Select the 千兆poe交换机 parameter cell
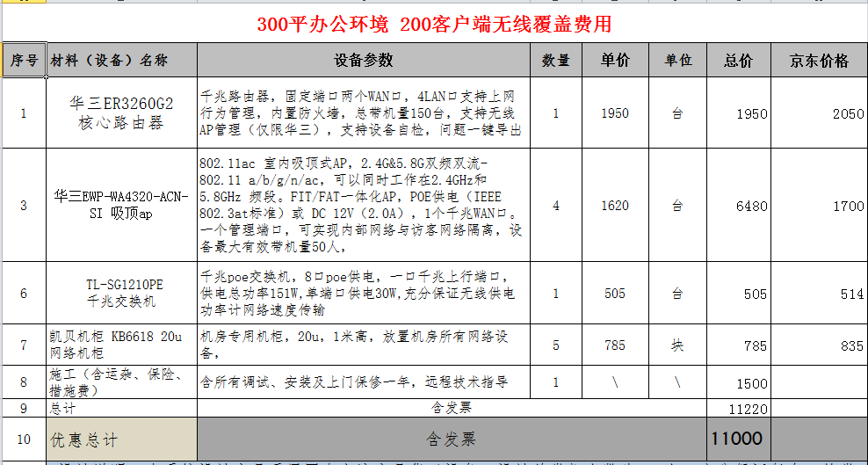Image resolution: width=868 pixels, height=465 pixels. 364,293
